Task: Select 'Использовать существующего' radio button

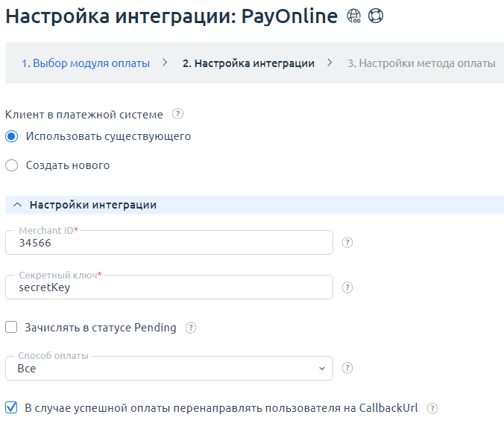Action: click(x=11, y=136)
